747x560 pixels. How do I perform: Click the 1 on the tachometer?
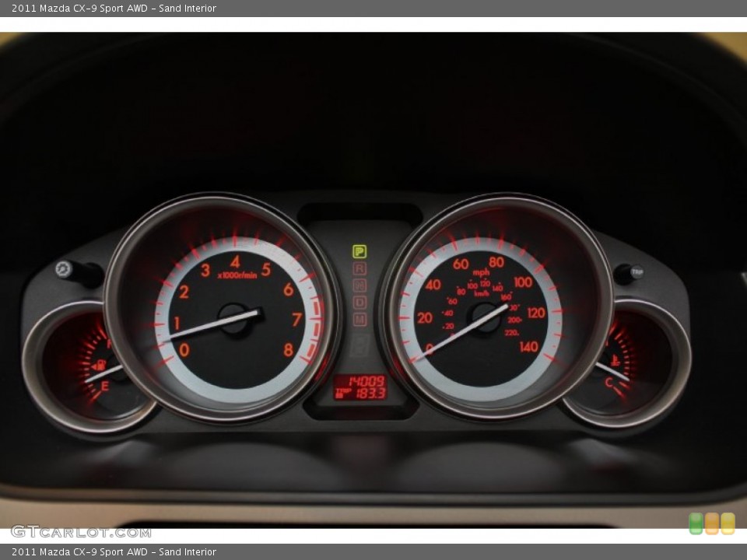click(x=177, y=323)
